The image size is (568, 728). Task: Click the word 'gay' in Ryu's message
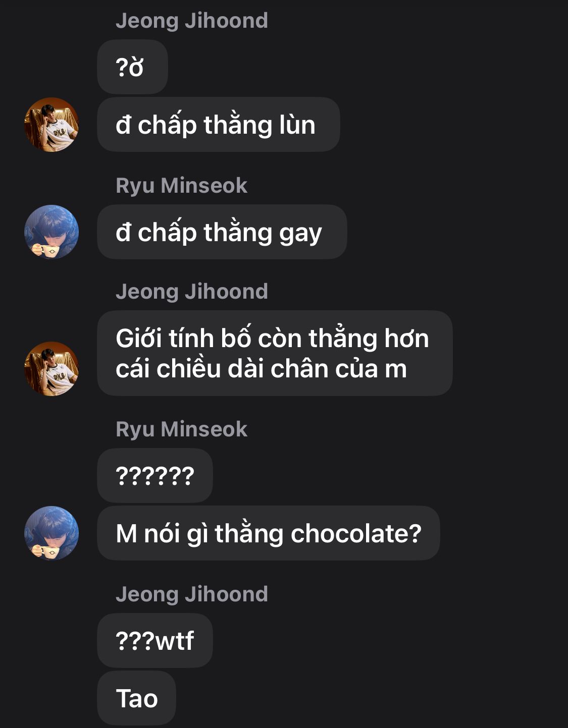tap(300, 234)
